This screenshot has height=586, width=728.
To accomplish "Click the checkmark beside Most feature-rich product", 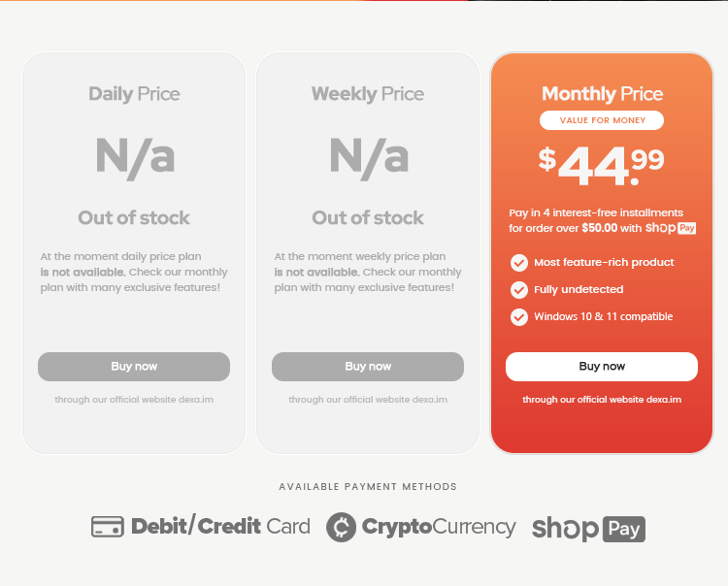I will point(519,263).
